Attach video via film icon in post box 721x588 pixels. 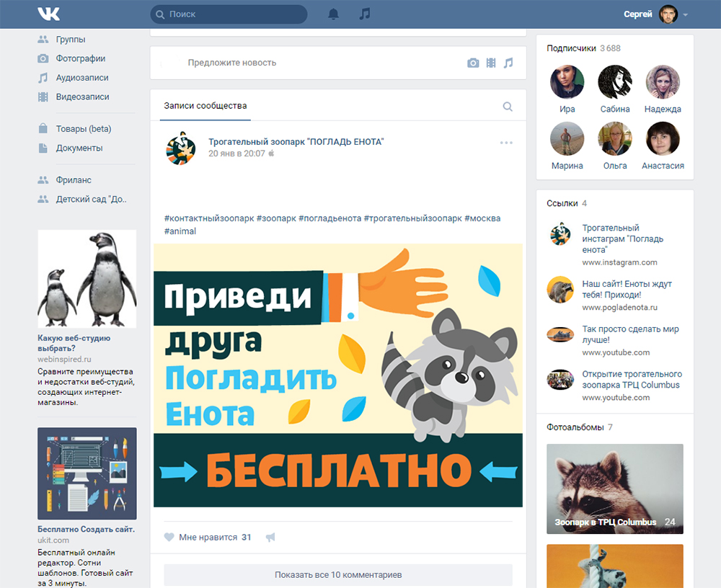(491, 63)
